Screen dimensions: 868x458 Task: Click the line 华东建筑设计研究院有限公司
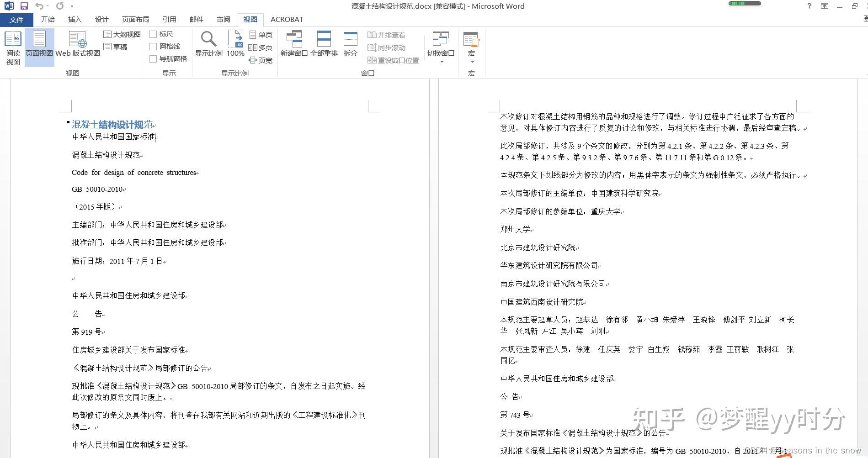point(549,266)
